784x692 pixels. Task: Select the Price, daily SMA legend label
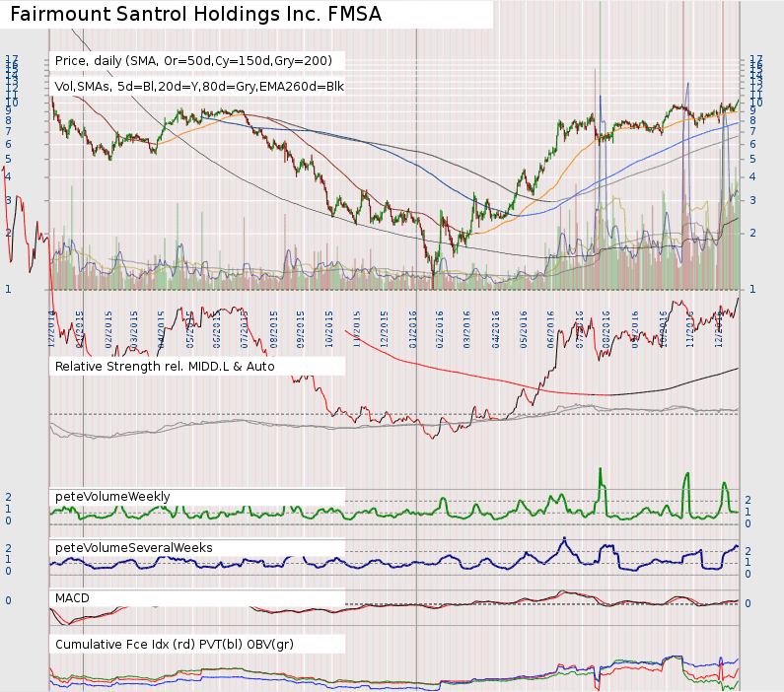pyautogui.click(x=193, y=61)
